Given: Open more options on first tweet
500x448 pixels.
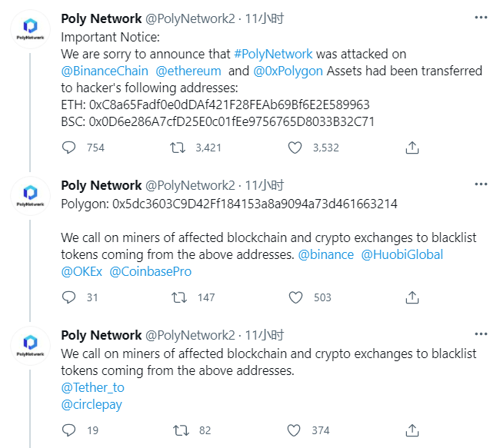Looking at the screenshot, I should pyautogui.click(x=481, y=18).
